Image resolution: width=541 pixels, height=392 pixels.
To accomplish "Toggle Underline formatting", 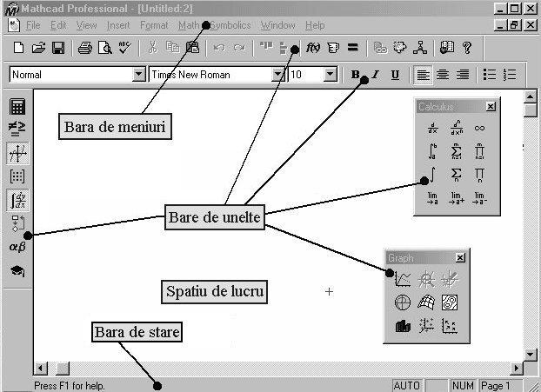I will tap(396, 75).
